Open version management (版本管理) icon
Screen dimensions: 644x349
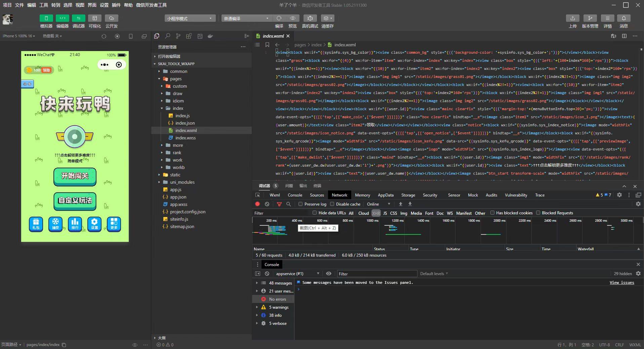click(590, 18)
